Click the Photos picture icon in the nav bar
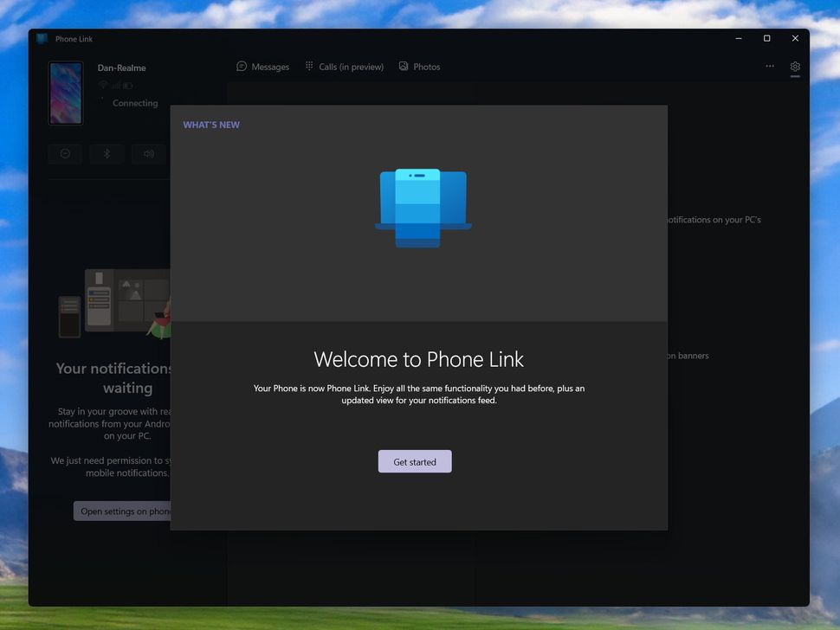 click(403, 66)
